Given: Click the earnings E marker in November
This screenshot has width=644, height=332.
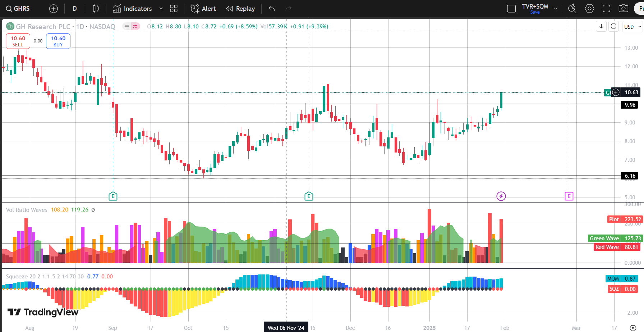Looking at the screenshot, I should click(x=309, y=196).
